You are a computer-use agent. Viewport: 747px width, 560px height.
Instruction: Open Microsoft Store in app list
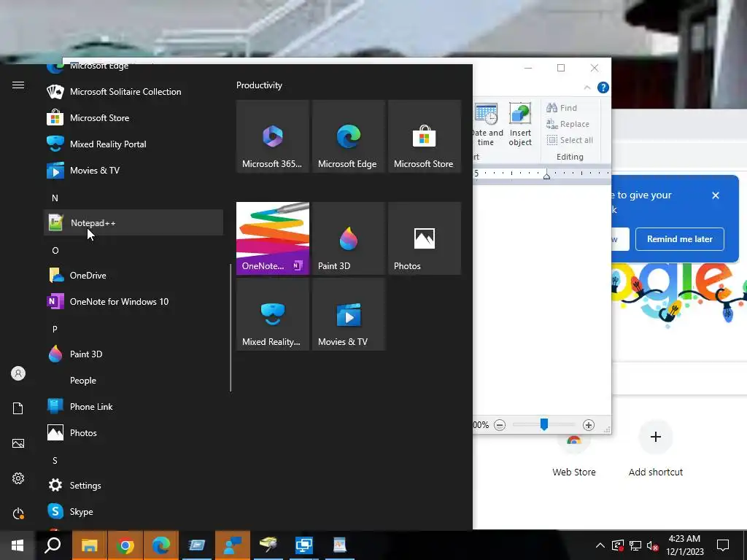coord(133,117)
